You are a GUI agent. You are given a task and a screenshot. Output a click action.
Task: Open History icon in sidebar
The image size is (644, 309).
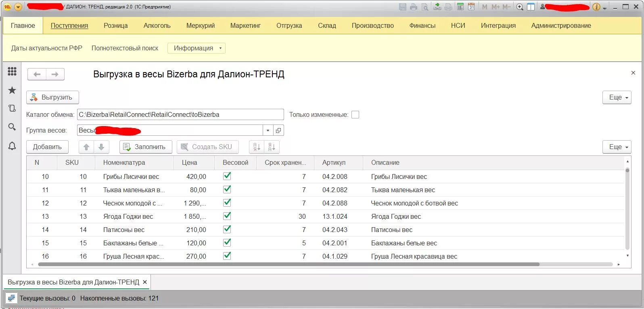(x=12, y=108)
